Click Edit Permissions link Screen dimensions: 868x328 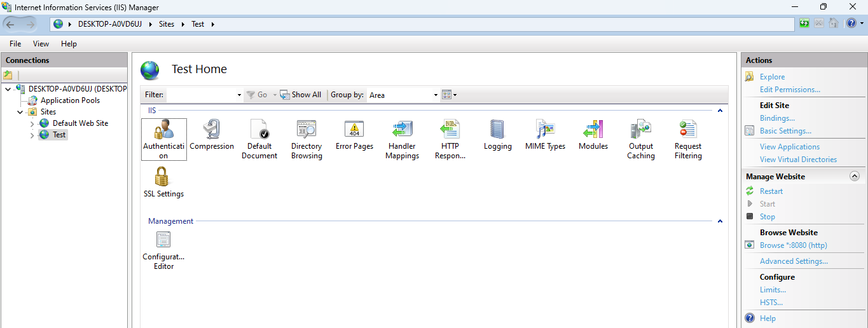[x=790, y=90]
